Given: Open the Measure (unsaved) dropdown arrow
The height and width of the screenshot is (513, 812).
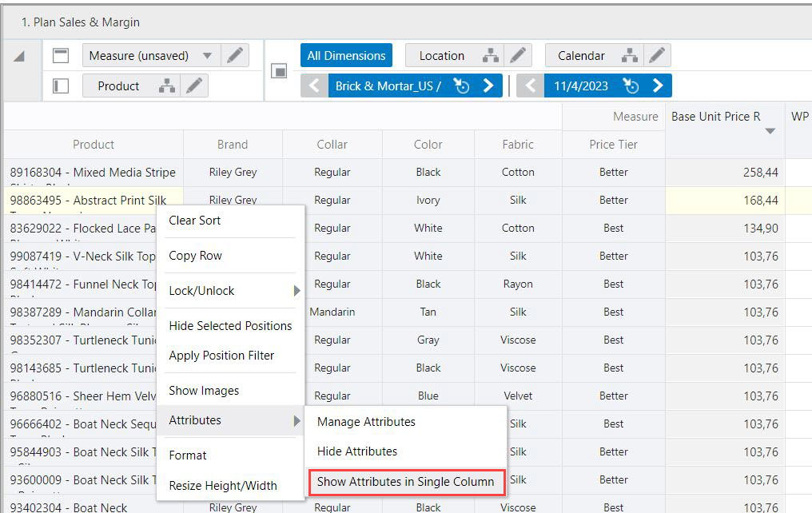Looking at the screenshot, I should tap(207, 55).
